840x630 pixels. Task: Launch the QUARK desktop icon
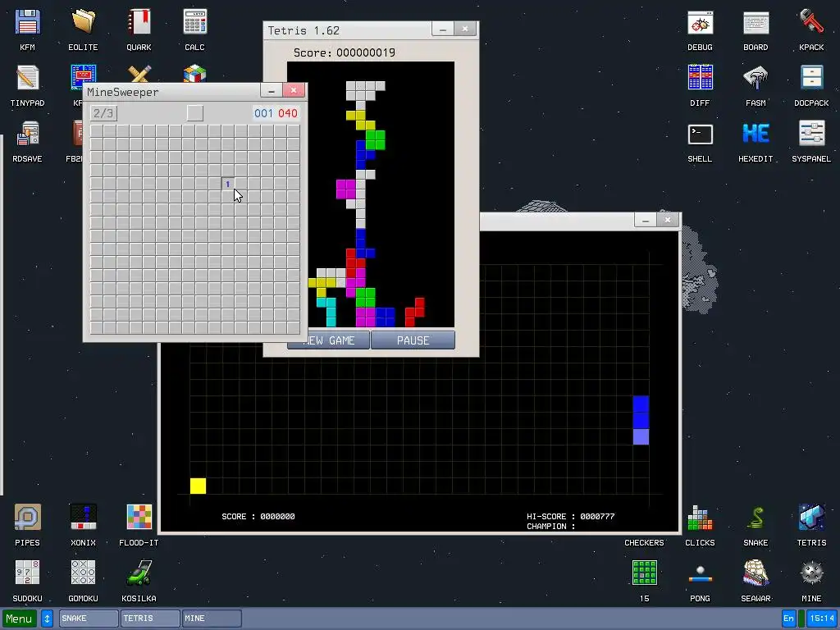(139, 30)
